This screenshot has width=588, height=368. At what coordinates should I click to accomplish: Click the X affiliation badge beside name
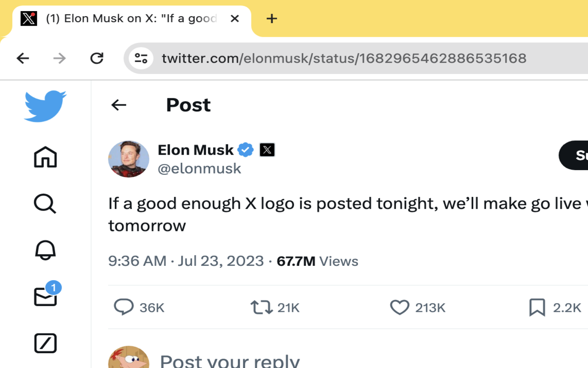[x=267, y=149]
